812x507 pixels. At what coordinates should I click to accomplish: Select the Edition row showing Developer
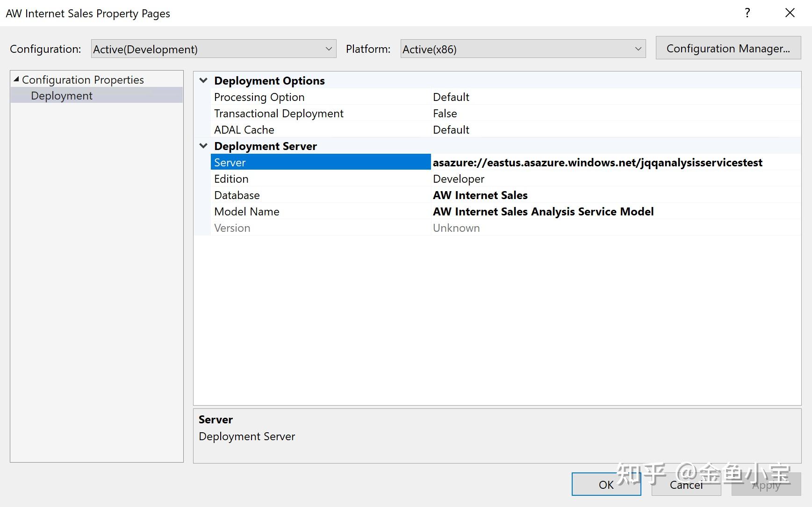coord(231,179)
